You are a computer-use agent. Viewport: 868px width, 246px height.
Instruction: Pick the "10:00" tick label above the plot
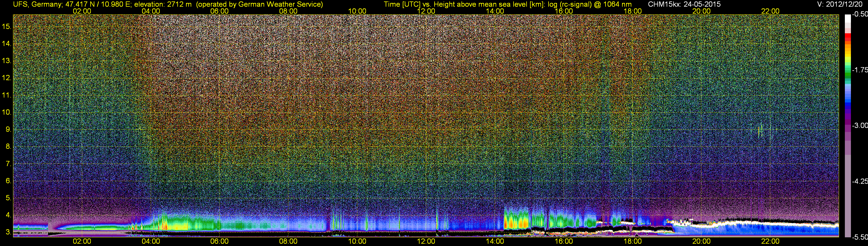click(x=357, y=11)
